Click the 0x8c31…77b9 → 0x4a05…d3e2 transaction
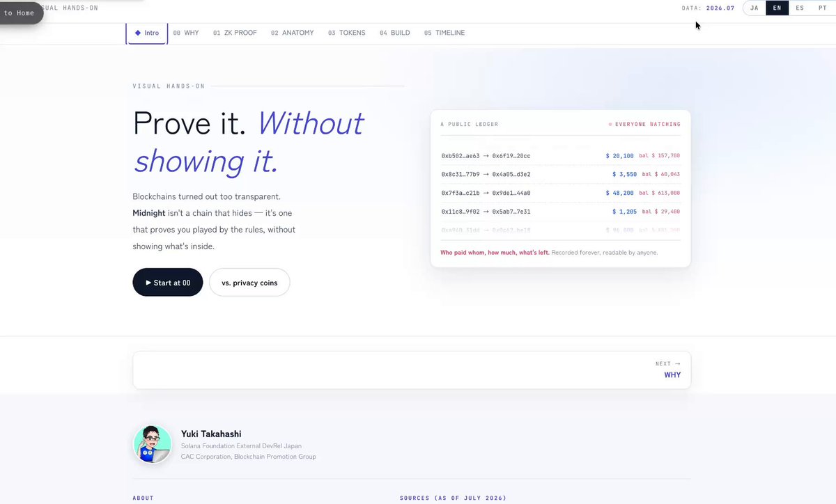Image resolution: width=836 pixels, height=504 pixels. pyautogui.click(x=486, y=174)
